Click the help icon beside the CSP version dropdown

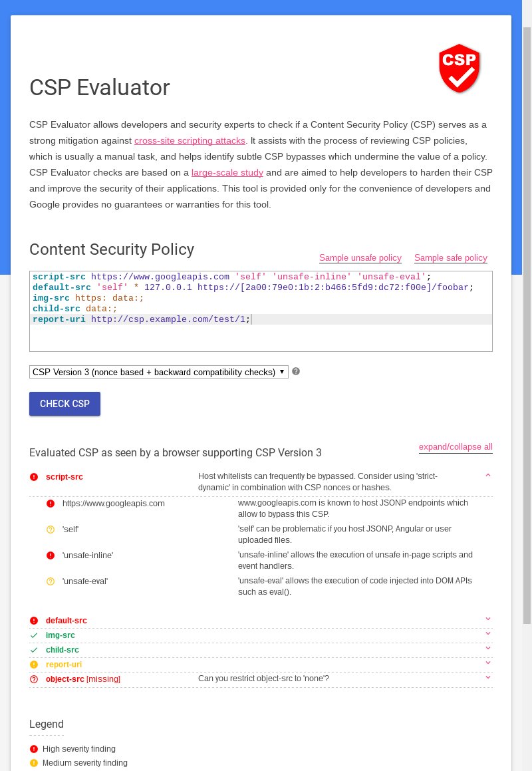coord(296,371)
